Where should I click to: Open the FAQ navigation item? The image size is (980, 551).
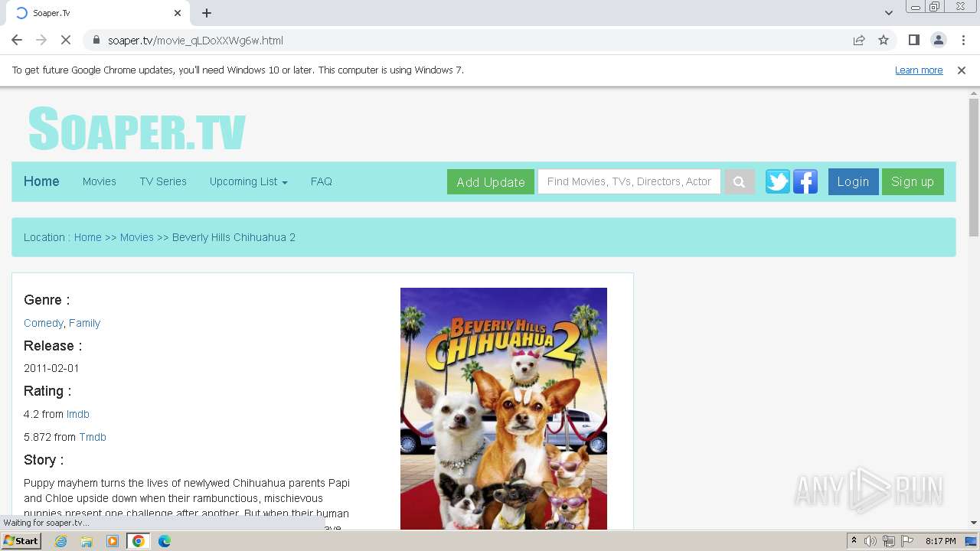pos(322,181)
